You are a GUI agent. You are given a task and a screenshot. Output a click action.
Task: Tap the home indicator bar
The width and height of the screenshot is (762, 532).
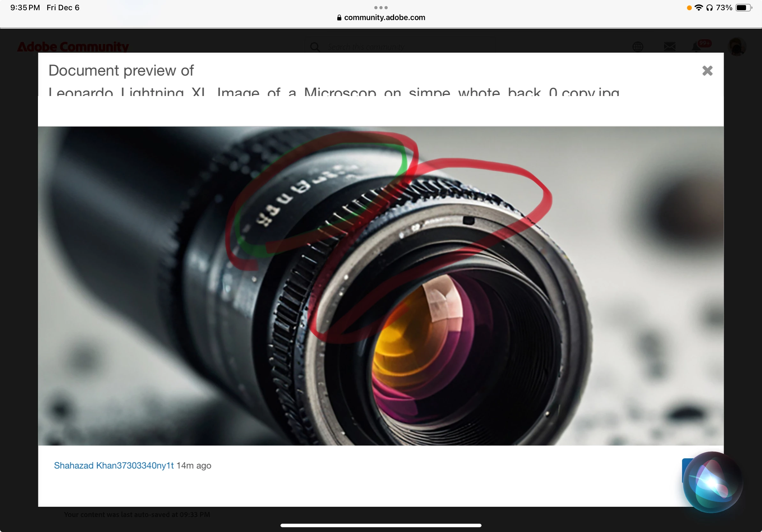381,525
